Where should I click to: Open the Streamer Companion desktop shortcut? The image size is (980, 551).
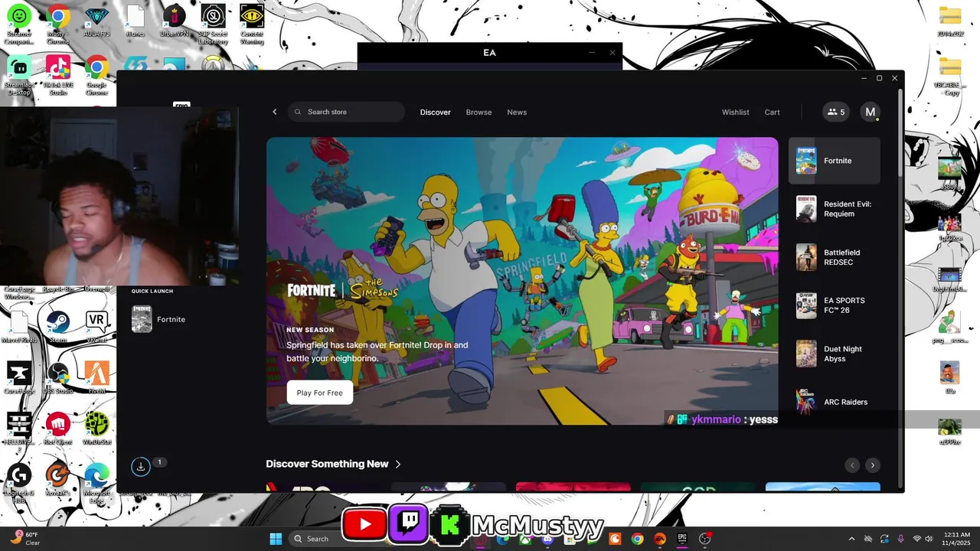coord(19,24)
